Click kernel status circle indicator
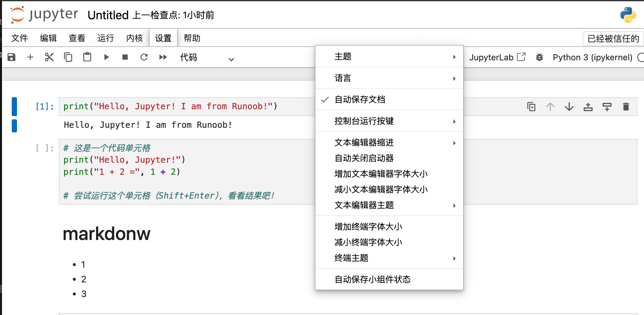Screen dimensions: 644x315 pyautogui.click(x=641, y=57)
